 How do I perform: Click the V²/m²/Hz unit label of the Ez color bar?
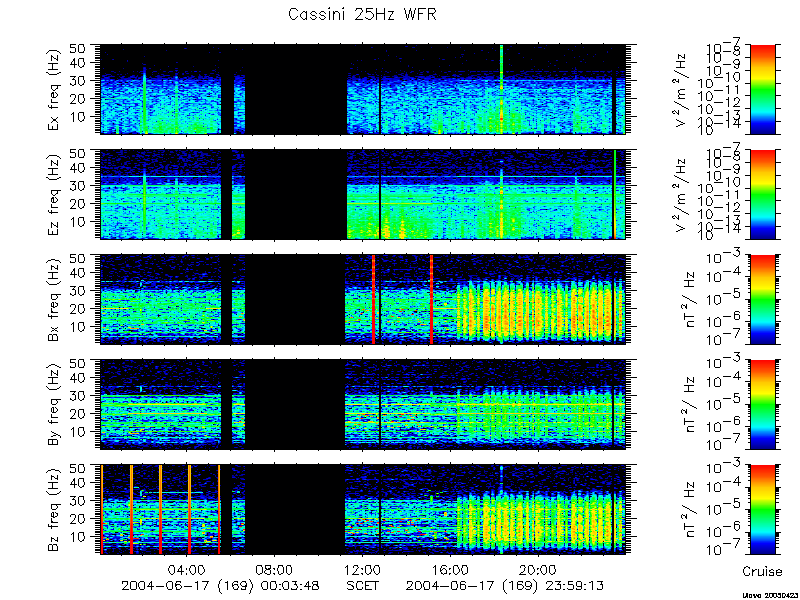click(683, 195)
